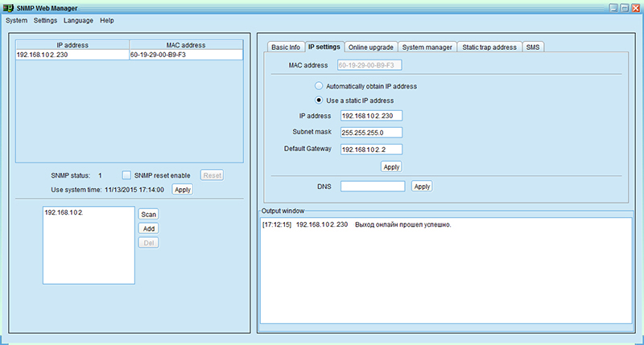Click the SNMP Web Manager title bar icon

tap(8, 8)
